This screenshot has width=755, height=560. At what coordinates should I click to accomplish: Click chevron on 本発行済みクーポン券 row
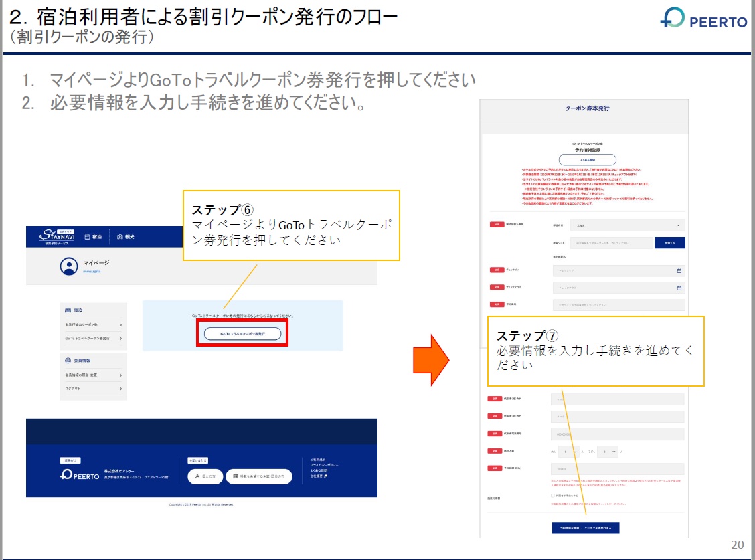coord(120,325)
